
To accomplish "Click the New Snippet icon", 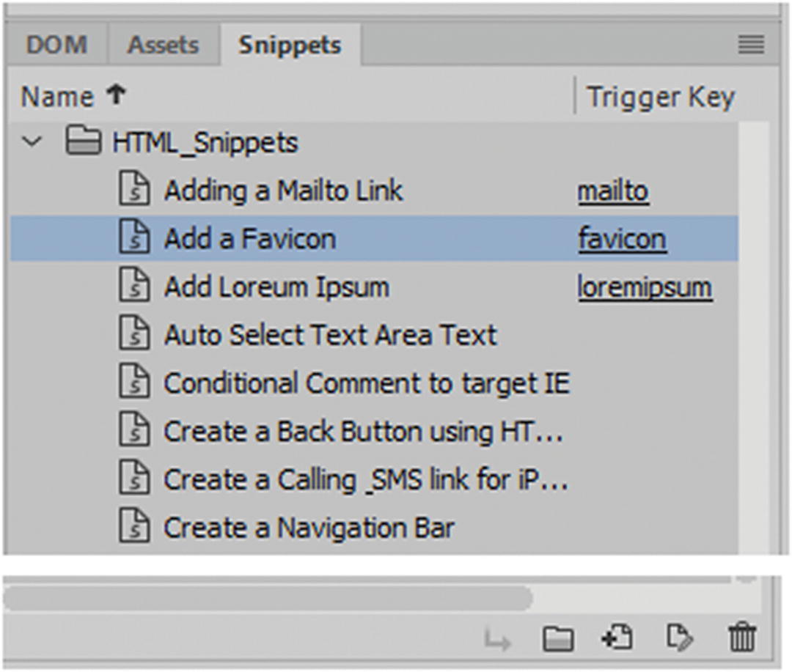I will click(x=617, y=638).
